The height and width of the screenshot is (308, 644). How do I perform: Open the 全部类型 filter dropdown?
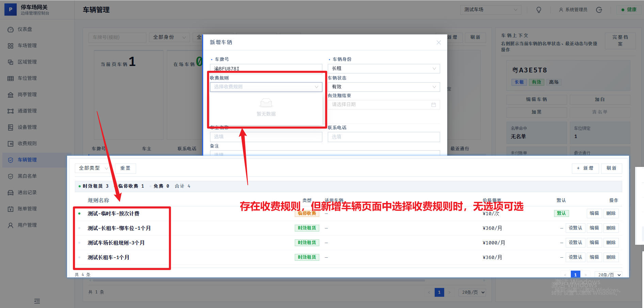pos(93,168)
